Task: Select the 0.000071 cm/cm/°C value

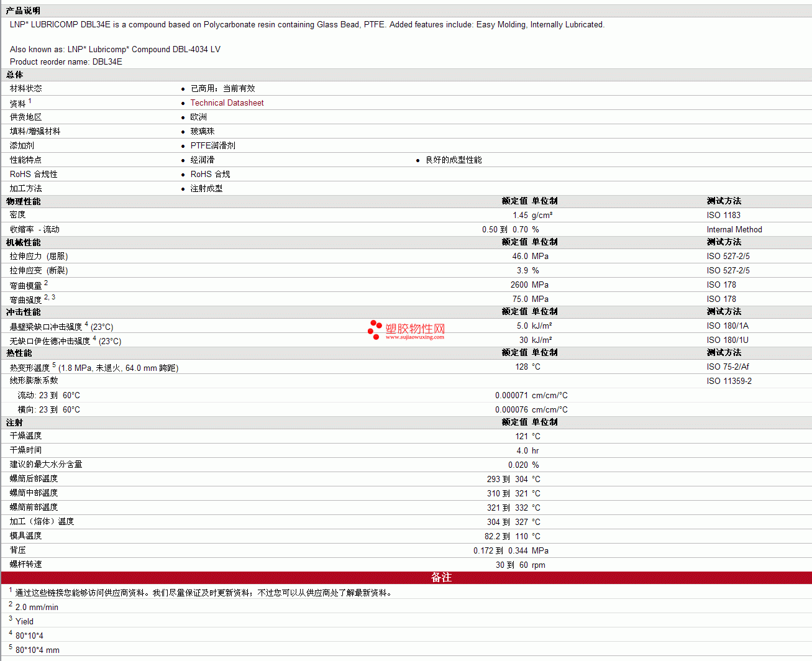Action: [x=531, y=396]
